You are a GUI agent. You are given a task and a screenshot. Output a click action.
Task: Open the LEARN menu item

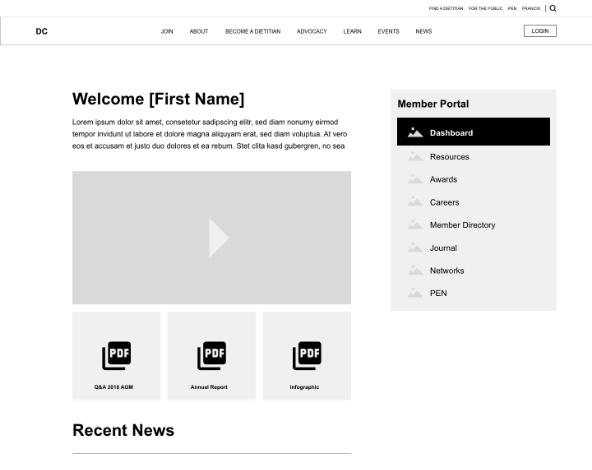pyautogui.click(x=352, y=31)
